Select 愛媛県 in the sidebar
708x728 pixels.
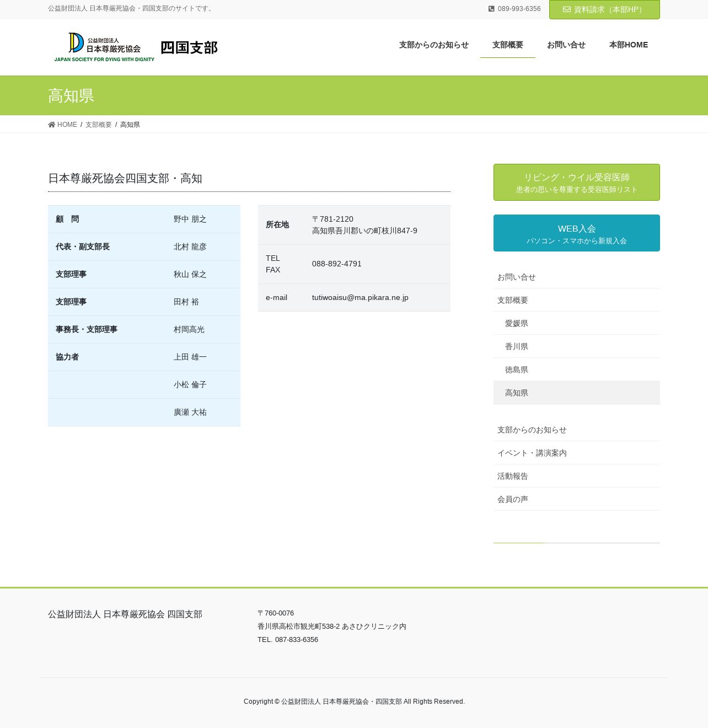tap(577, 323)
